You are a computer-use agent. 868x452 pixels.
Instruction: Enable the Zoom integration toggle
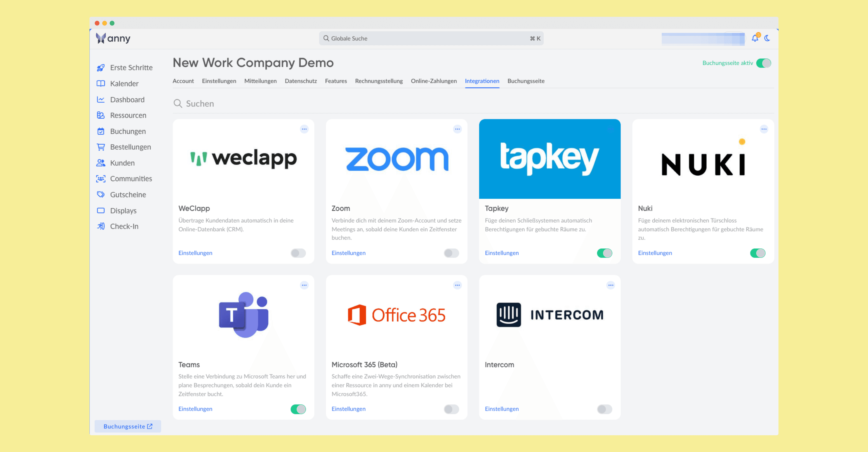click(451, 253)
